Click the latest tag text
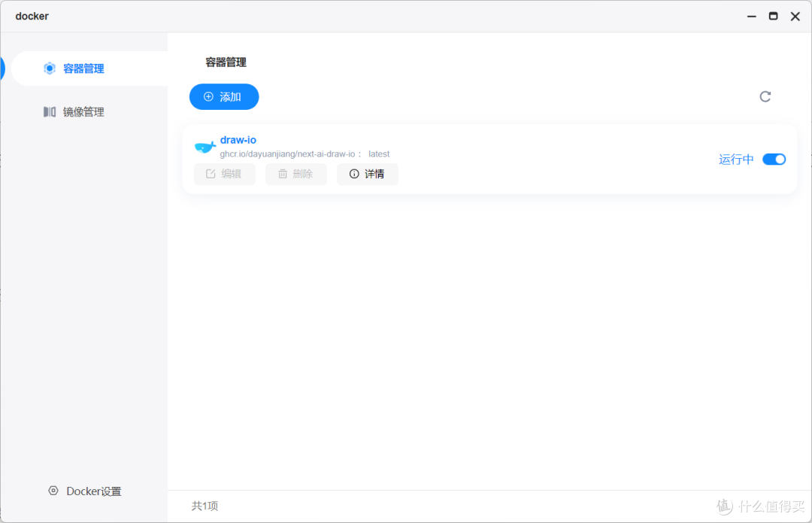The width and height of the screenshot is (812, 523). [x=379, y=154]
